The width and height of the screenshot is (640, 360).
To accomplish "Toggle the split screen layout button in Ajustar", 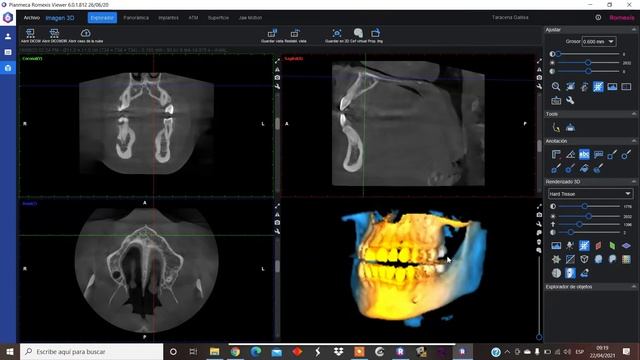I will [x=626, y=87].
